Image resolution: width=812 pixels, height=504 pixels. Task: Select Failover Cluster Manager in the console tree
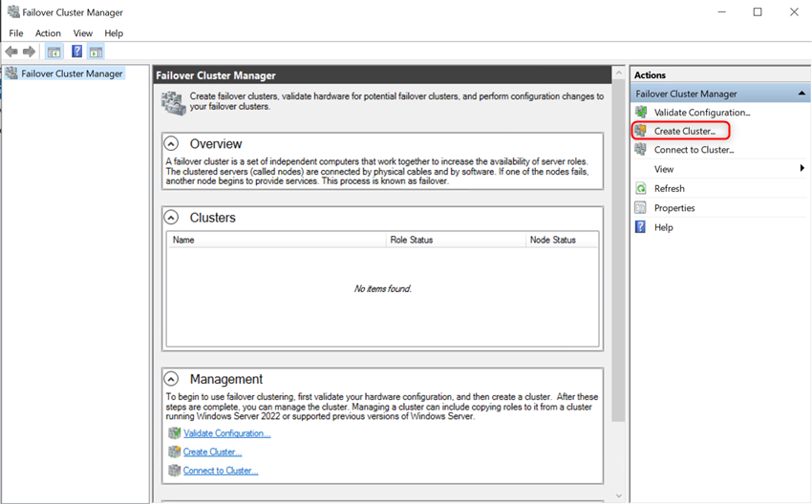tap(72, 73)
